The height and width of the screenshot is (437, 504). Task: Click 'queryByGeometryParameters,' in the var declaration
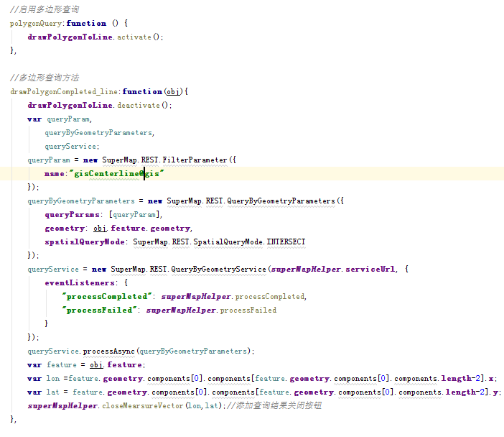click(x=100, y=132)
